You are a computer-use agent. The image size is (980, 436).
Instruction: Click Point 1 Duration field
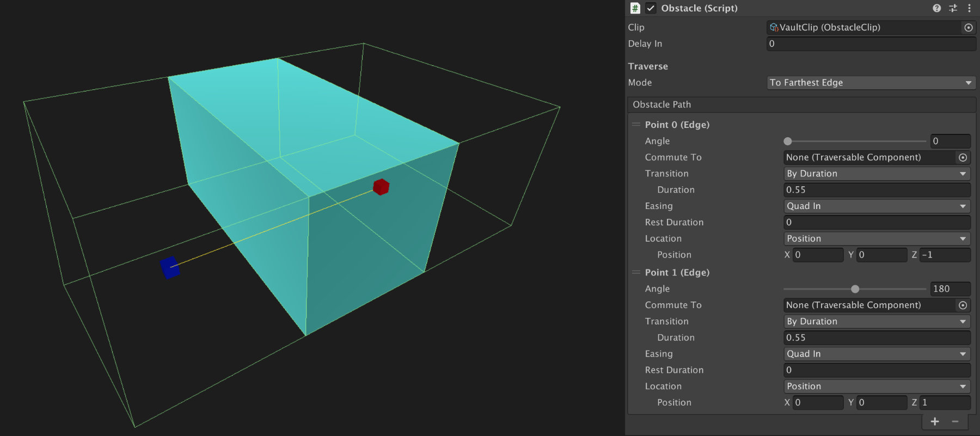(x=877, y=338)
